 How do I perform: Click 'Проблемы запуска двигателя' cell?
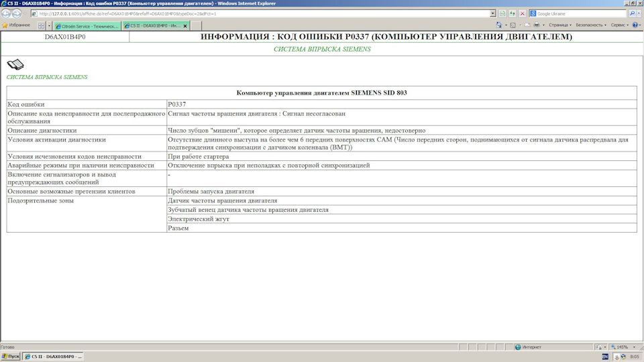point(402,191)
